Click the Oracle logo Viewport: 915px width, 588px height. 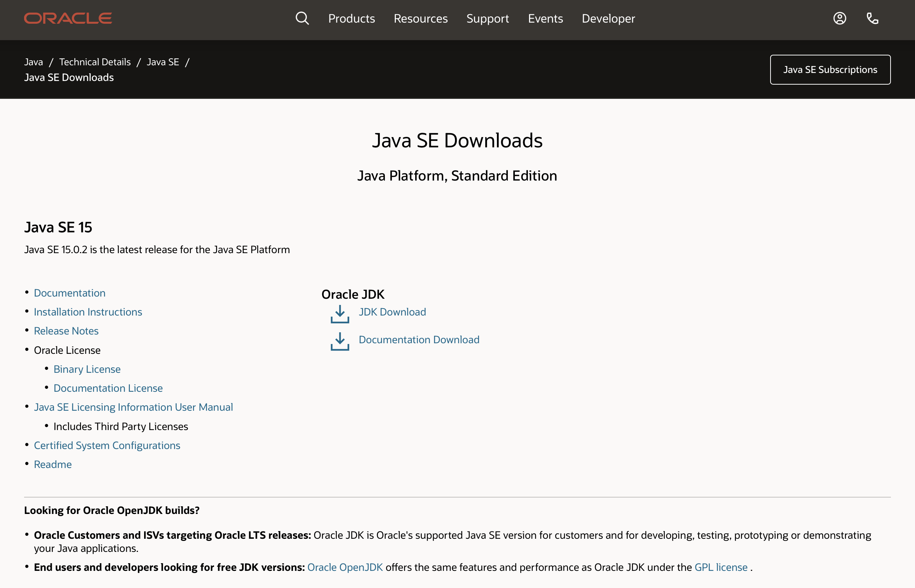tap(68, 18)
